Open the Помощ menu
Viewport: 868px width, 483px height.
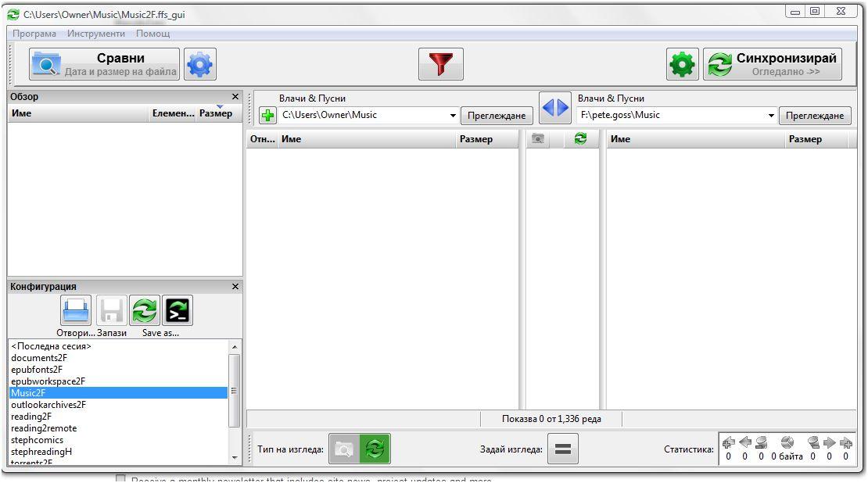click(152, 34)
